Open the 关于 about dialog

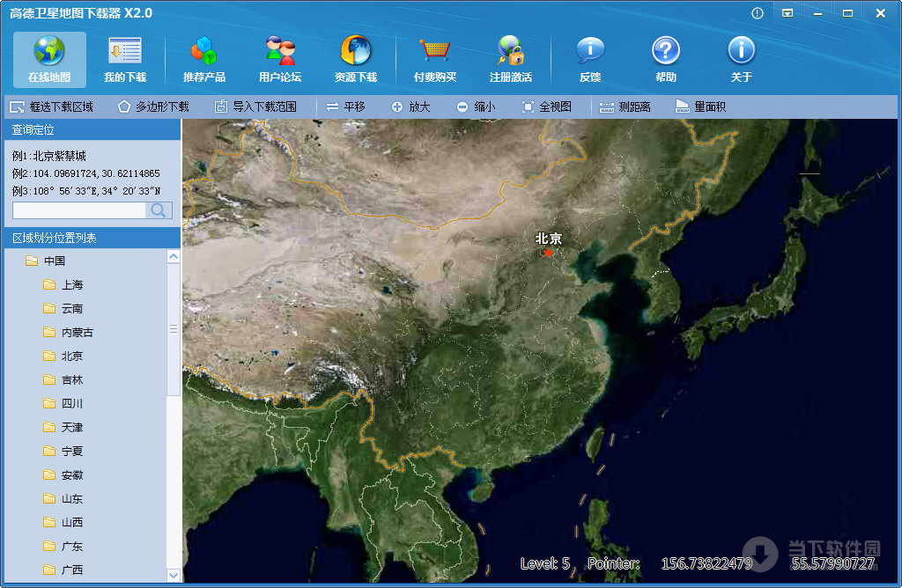tap(741, 57)
